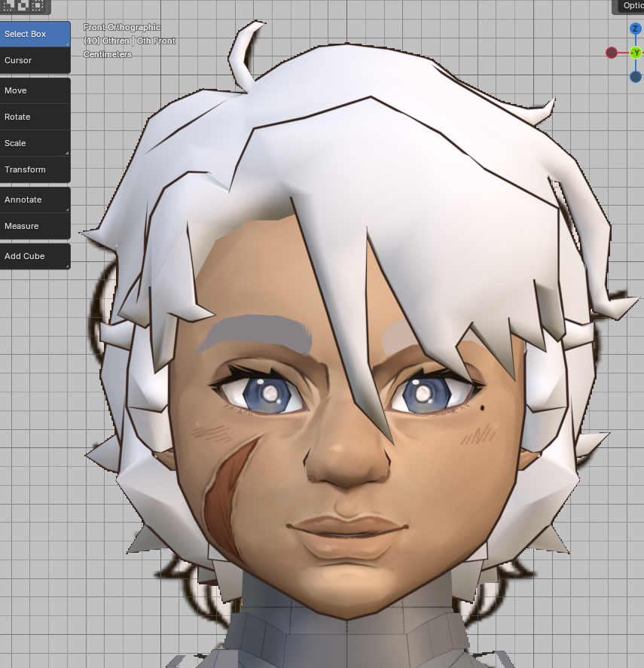Click the 'Front Orthographic' view label
644x668 pixels.
pyautogui.click(x=122, y=27)
